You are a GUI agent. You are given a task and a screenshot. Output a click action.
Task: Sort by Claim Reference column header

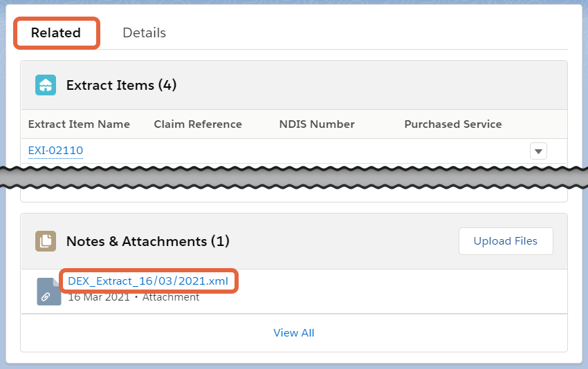[198, 124]
